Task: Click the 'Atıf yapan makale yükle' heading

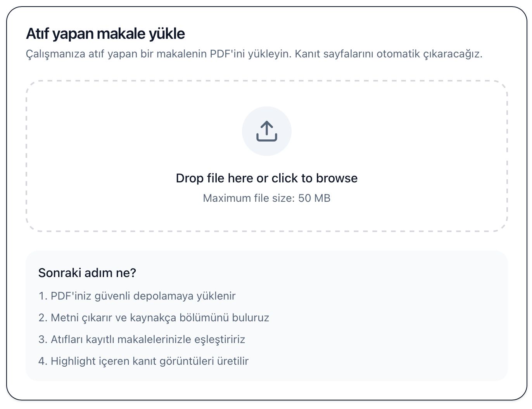Action: pos(105,34)
